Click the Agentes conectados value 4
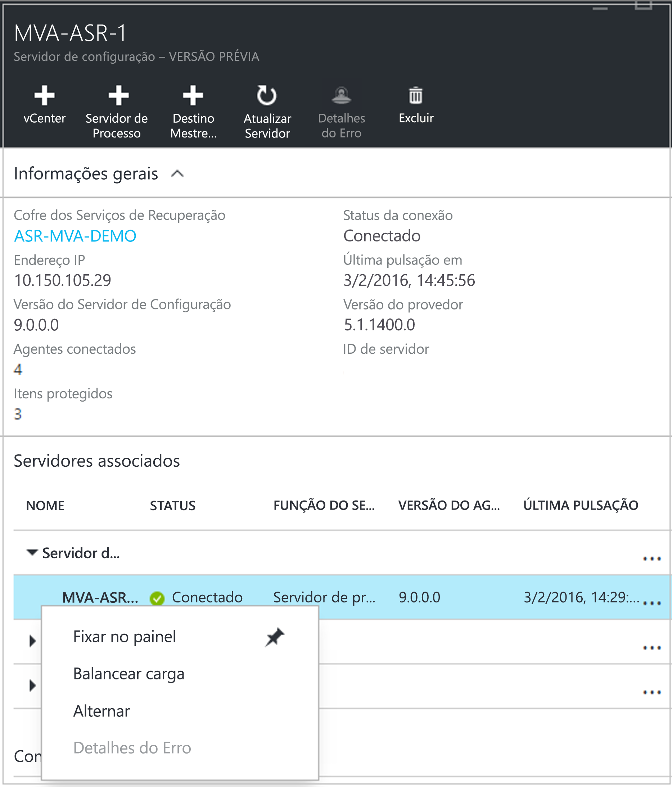Viewport: 672px width, 787px height. coord(18,369)
